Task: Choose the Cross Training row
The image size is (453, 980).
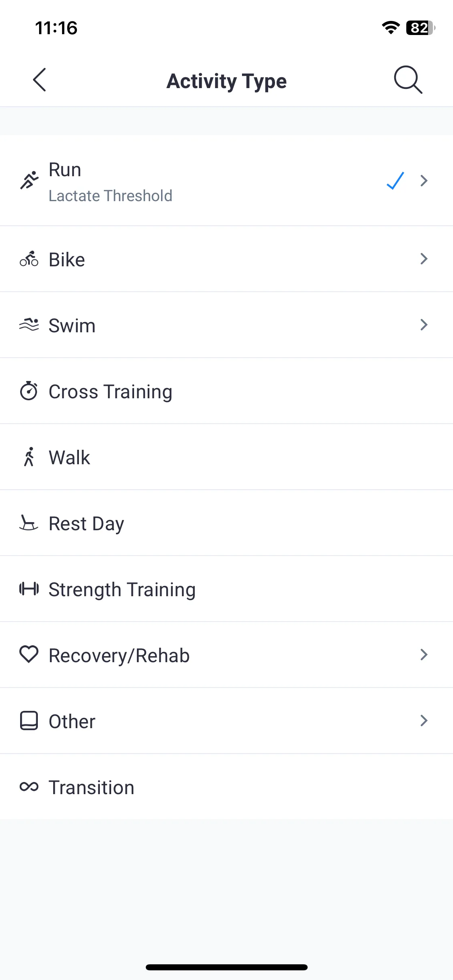Action: pyautogui.click(x=226, y=391)
